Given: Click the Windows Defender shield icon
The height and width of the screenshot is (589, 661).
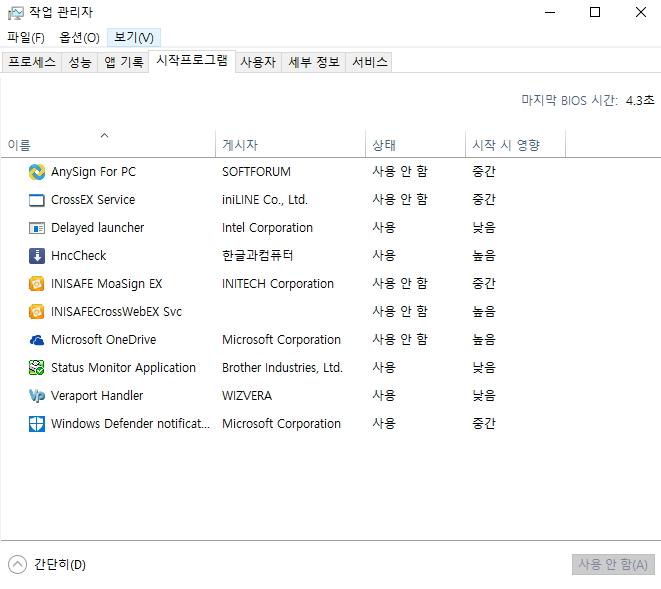Looking at the screenshot, I should (37, 424).
